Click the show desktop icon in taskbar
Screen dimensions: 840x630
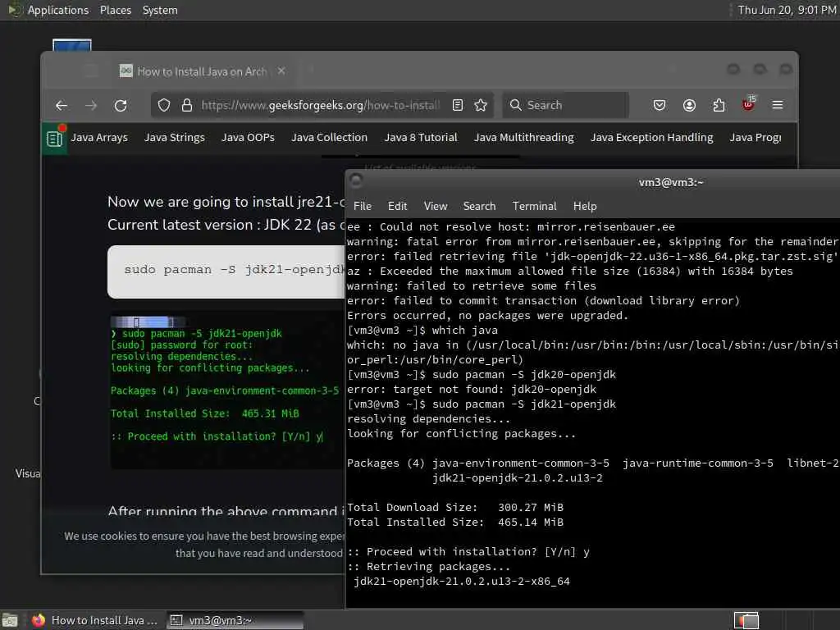pos(10,620)
